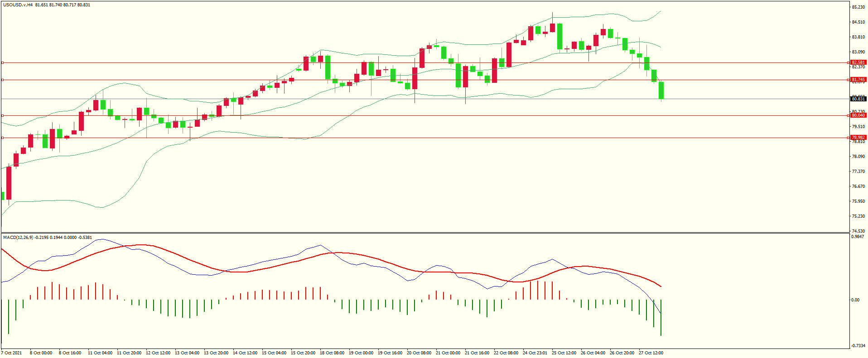868x358 pixels.
Task: Click the latest green candle at the chart's right edge
Action: tap(661, 91)
